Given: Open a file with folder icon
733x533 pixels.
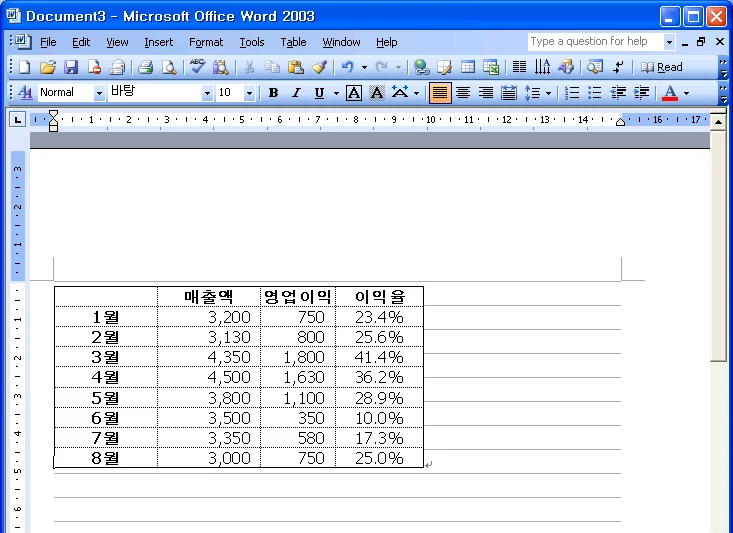Looking at the screenshot, I should pyautogui.click(x=48, y=67).
